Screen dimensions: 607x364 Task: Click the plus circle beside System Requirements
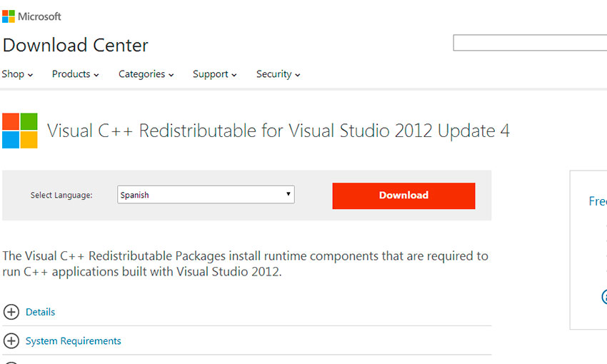[11, 341]
